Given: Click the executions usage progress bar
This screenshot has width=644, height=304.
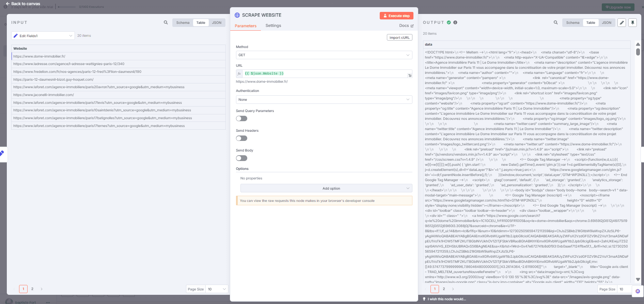Looking at the screenshot, I should pyautogui.click(x=67, y=7).
